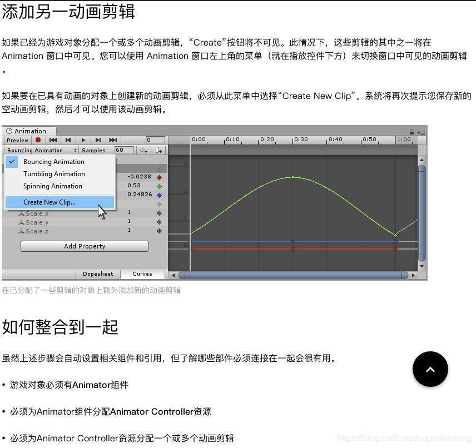Viewport: 476px width, 448px height.
Task: Click the Scale.z transform axis icon
Action: click(21, 231)
